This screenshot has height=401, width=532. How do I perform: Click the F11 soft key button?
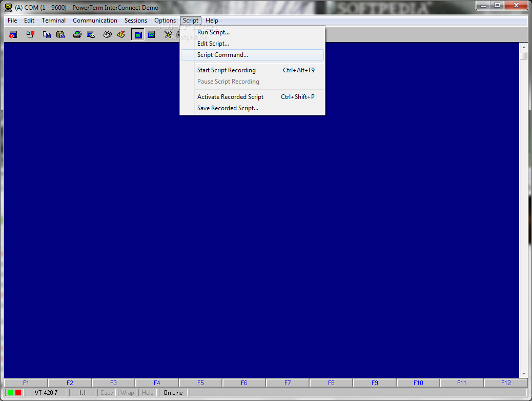[461, 383]
